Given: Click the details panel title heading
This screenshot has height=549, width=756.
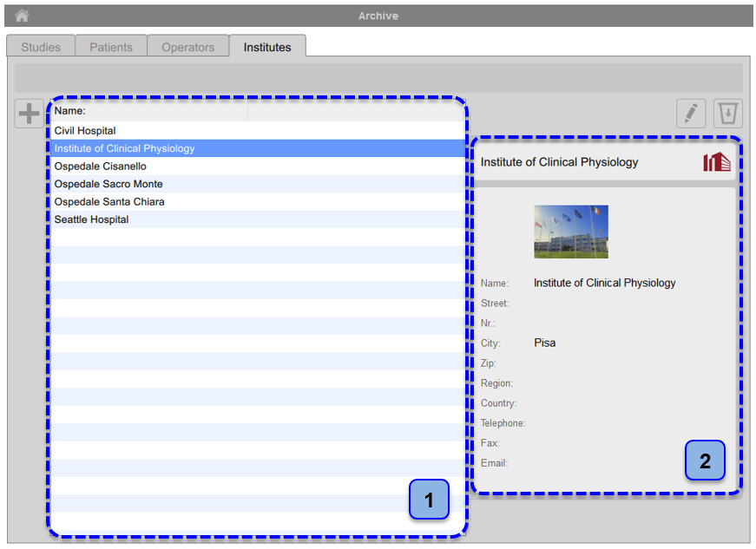Looking at the screenshot, I should 559,162.
